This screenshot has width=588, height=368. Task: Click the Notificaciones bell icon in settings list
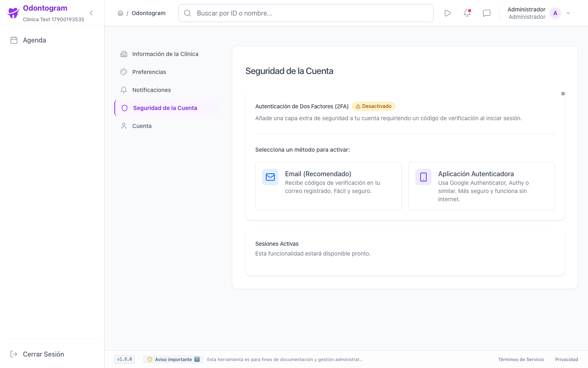click(x=124, y=90)
